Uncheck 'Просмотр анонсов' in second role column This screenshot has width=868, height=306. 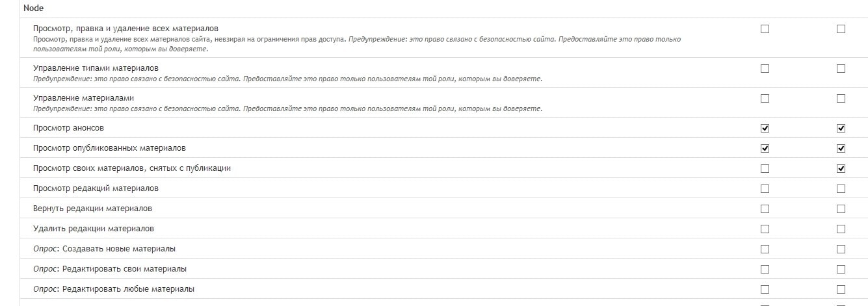point(841,128)
